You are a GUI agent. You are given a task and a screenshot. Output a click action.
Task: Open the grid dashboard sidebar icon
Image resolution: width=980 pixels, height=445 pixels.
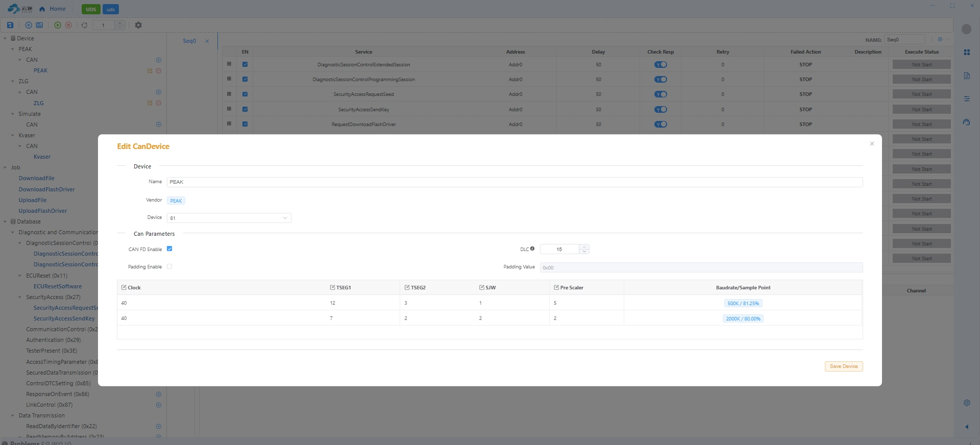pos(967,52)
